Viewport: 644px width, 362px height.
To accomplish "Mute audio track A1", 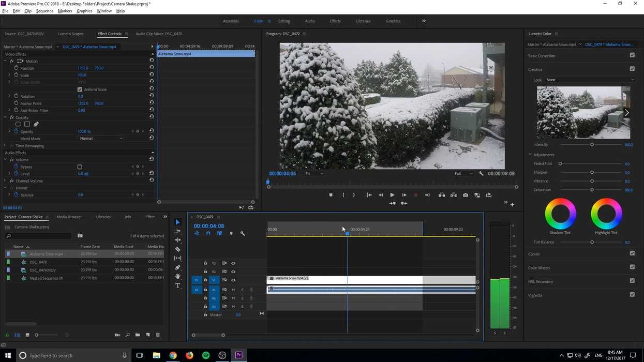I will [233, 290].
